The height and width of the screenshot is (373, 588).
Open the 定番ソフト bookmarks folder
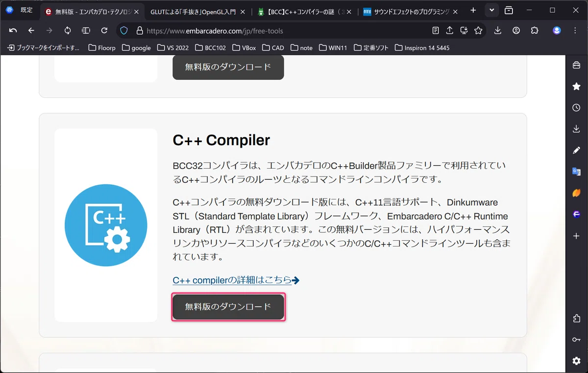click(371, 48)
